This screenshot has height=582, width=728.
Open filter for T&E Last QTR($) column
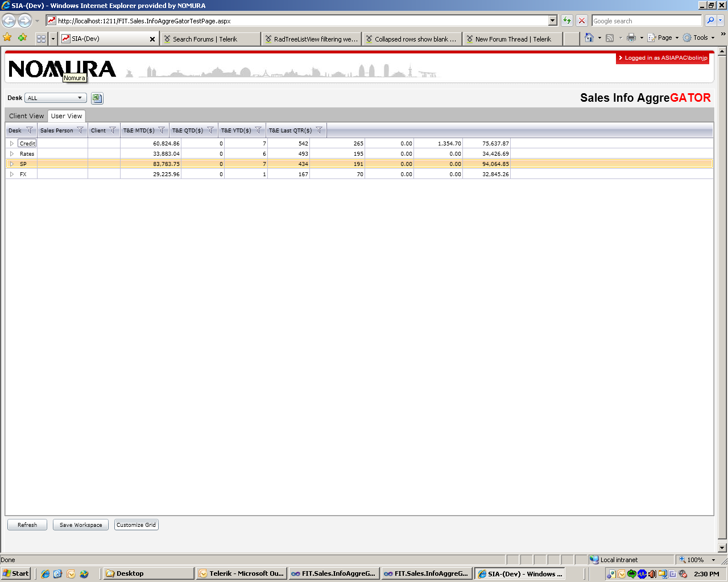(319, 130)
